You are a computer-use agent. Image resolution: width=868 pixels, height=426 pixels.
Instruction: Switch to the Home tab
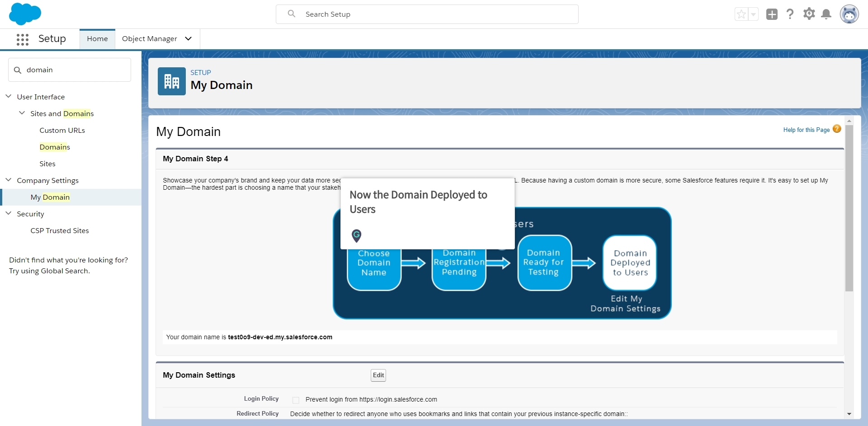[x=97, y=39]
